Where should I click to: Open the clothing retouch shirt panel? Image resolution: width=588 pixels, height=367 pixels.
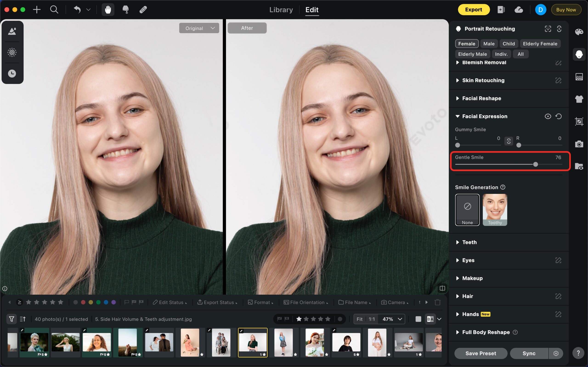point(579,99)
